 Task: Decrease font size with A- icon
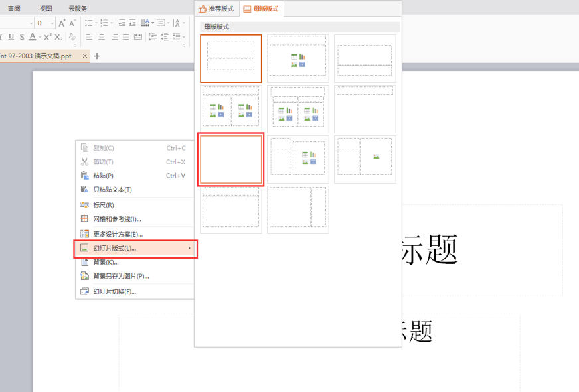(72, 23)
